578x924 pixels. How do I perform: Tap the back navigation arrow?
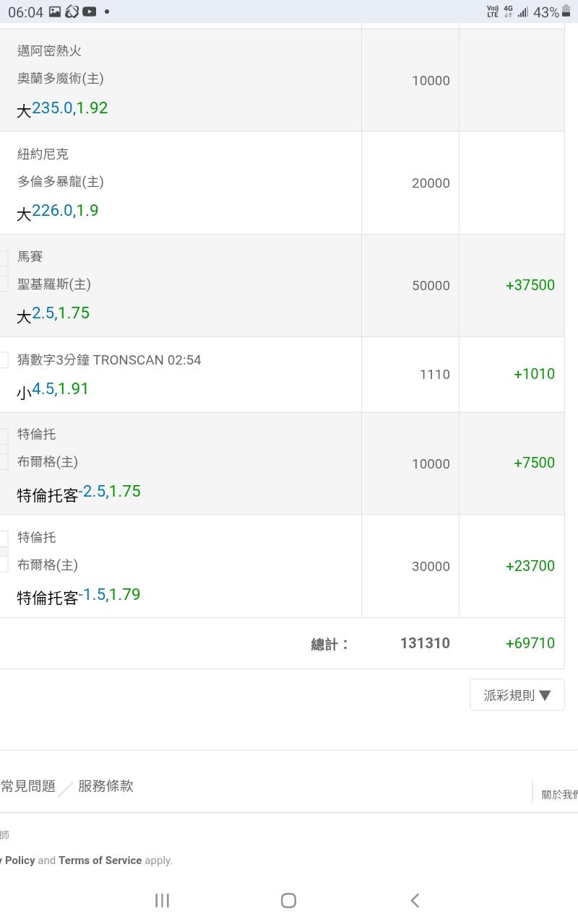415,900
